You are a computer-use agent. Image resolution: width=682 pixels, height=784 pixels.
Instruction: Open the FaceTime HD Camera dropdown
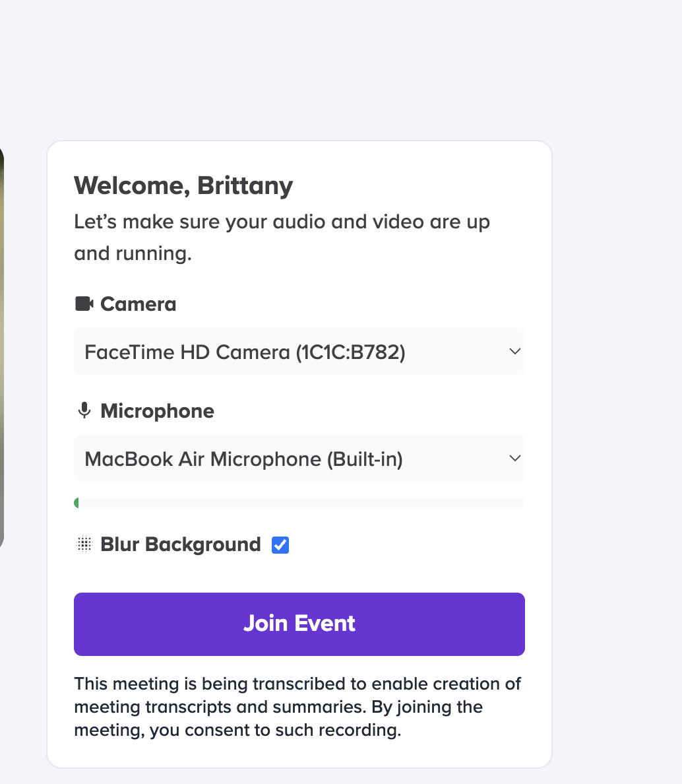[299, 352]
